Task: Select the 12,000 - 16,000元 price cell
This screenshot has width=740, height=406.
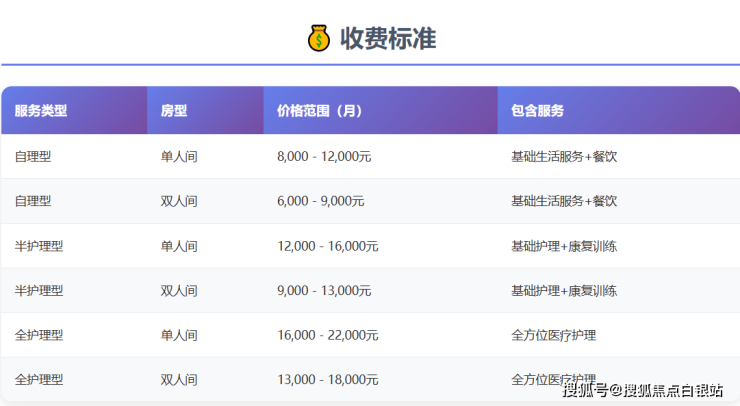Action: tap(327, 246)
